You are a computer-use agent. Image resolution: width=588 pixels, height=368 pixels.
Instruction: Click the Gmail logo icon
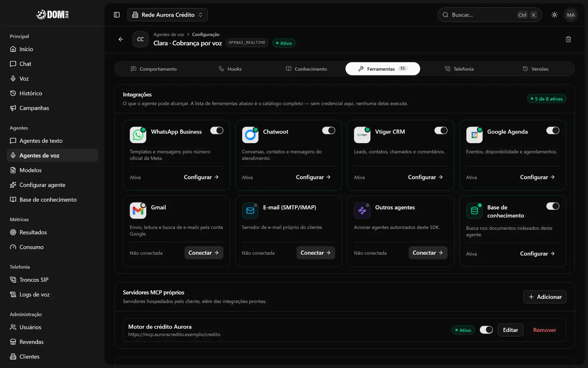coord(138,210)
